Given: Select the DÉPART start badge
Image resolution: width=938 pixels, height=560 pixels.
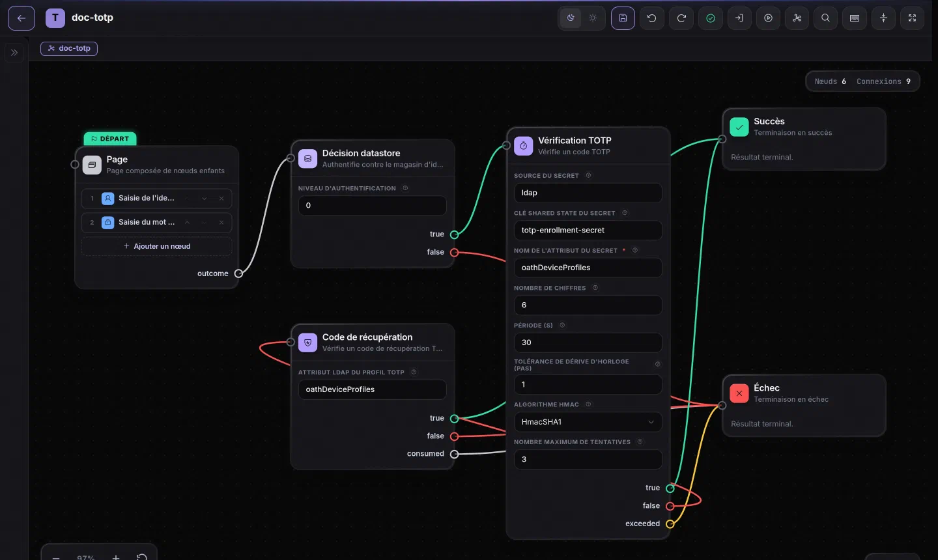Looking at the screenshot, I should pyautogui.click(x=110, y=139).
